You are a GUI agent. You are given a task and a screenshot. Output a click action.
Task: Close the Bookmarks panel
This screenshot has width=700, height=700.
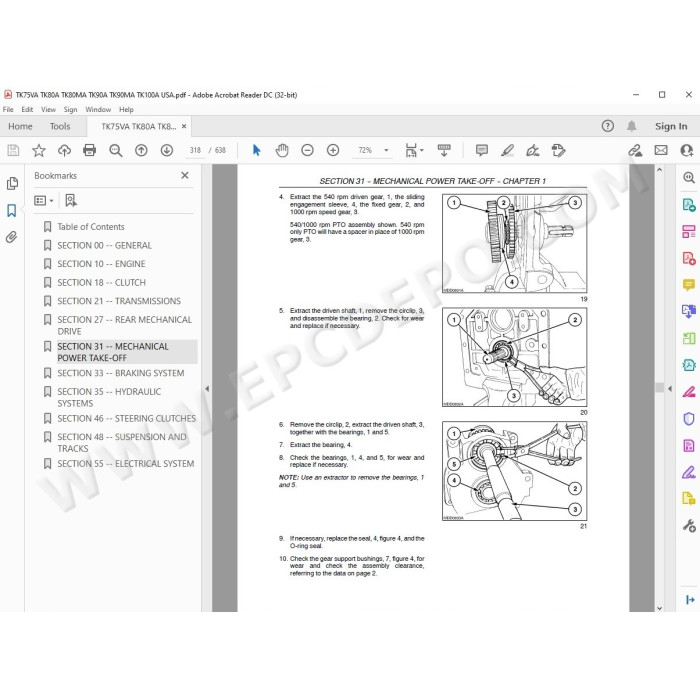pos(185,175)
